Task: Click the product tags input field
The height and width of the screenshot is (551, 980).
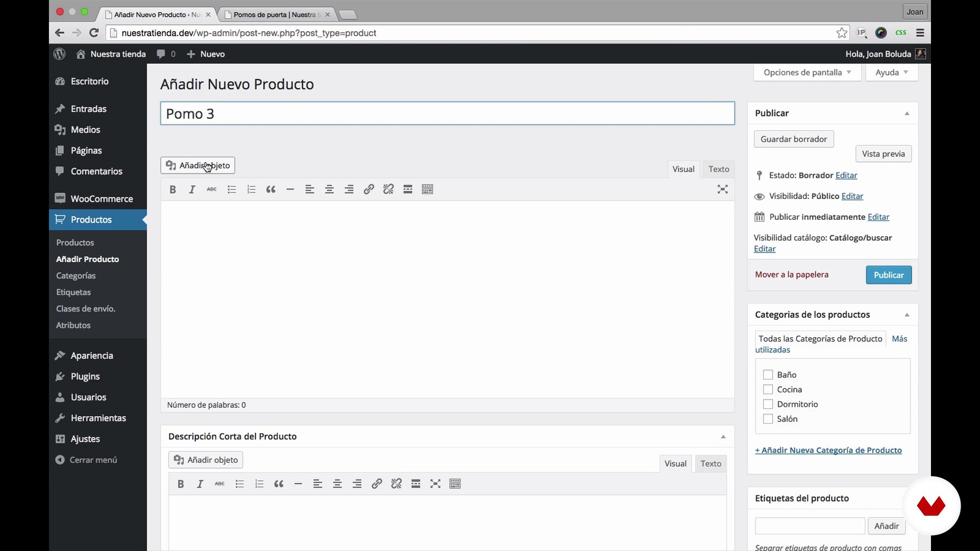Action: [810, 526]
